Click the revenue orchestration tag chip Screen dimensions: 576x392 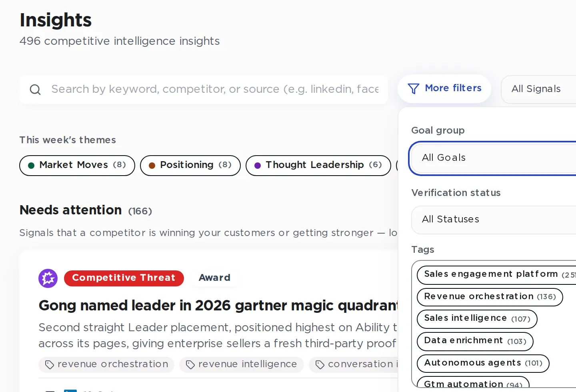click(106, 364)
